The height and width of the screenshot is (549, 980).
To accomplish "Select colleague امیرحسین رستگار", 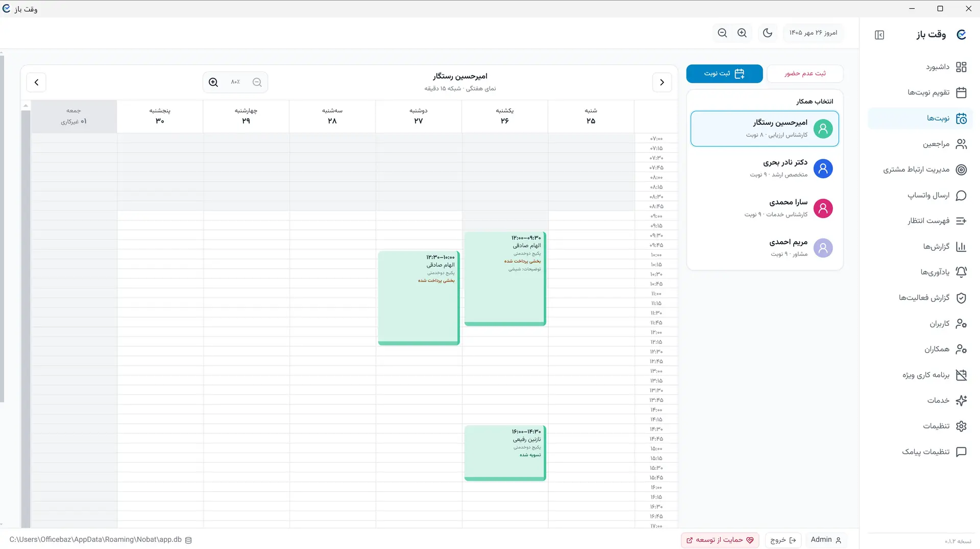I will (765, 129).
